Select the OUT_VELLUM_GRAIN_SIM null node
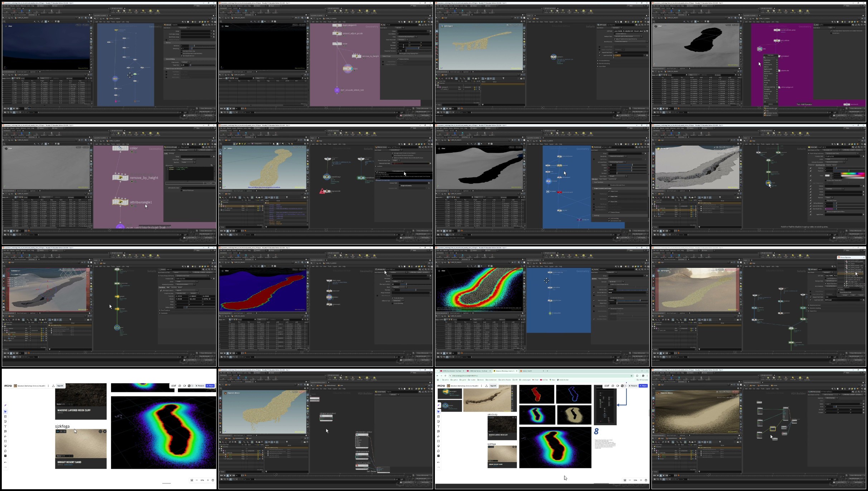 [x=337, y=90]
